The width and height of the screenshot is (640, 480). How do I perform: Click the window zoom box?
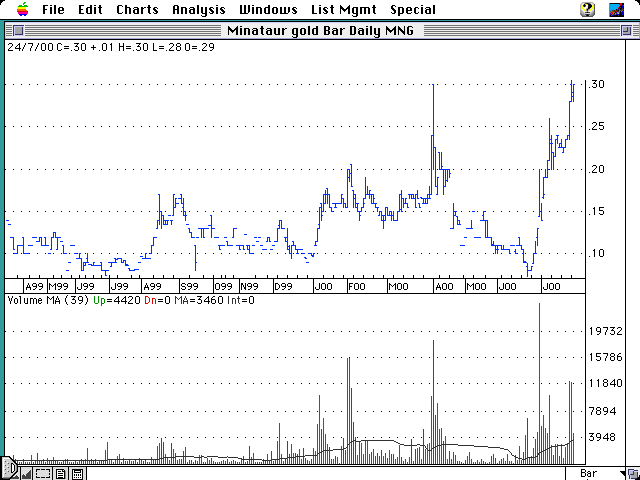tap(626, 30)
